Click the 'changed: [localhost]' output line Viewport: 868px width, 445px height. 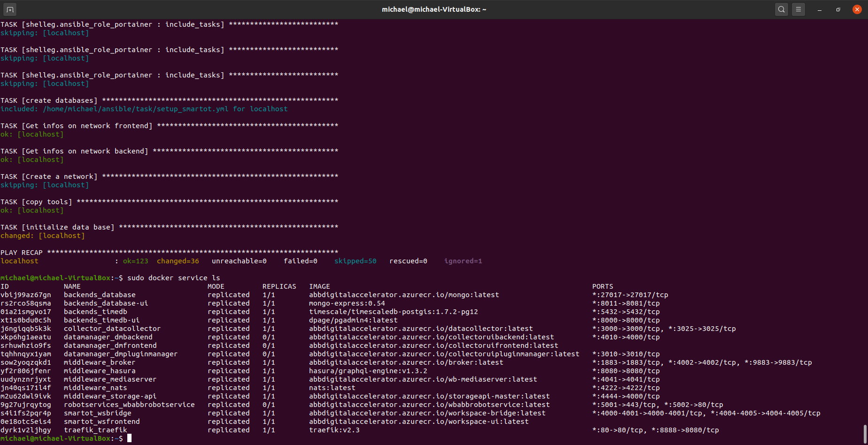point(43,236)
